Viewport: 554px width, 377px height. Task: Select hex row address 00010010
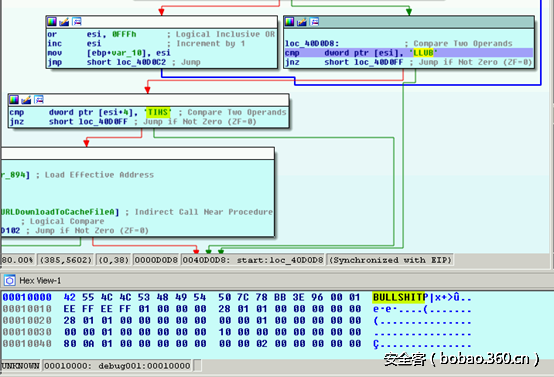(27, 309)
